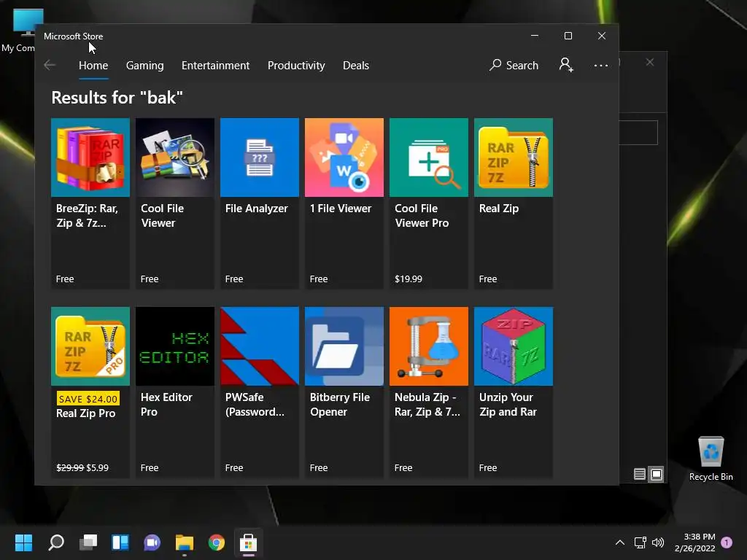The height and width of the screenshot is (560, 747).
Task: Switch to the Deals tab
Action: tap(356, 65)
